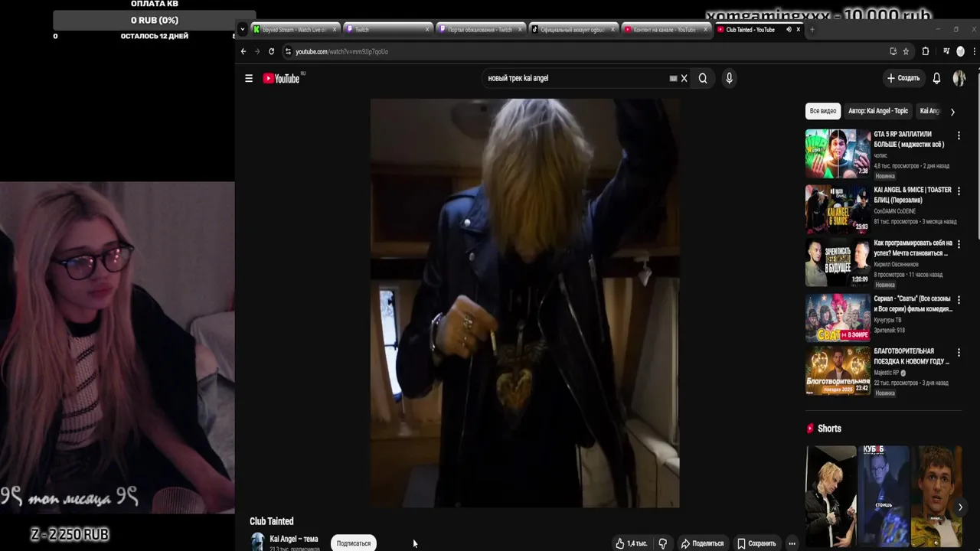Bookmark this page with the star icon
This screenshot has height=551, width=980.
(906, 51)
